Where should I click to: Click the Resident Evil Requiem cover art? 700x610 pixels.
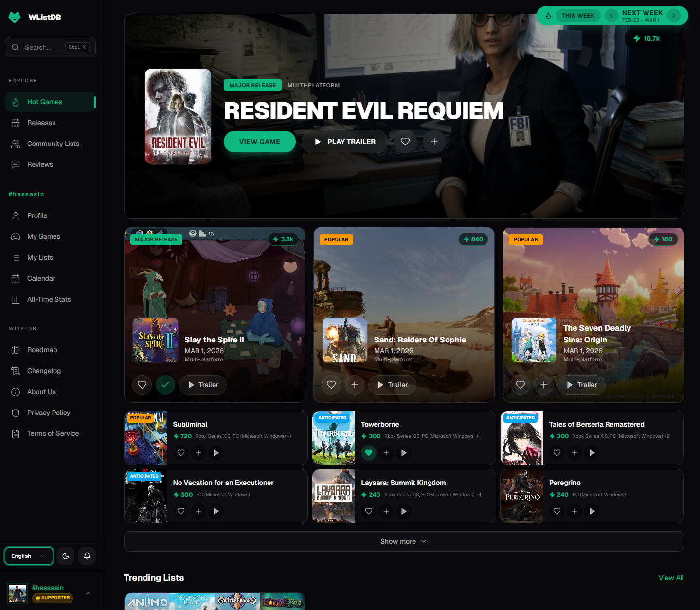[178, 116]
